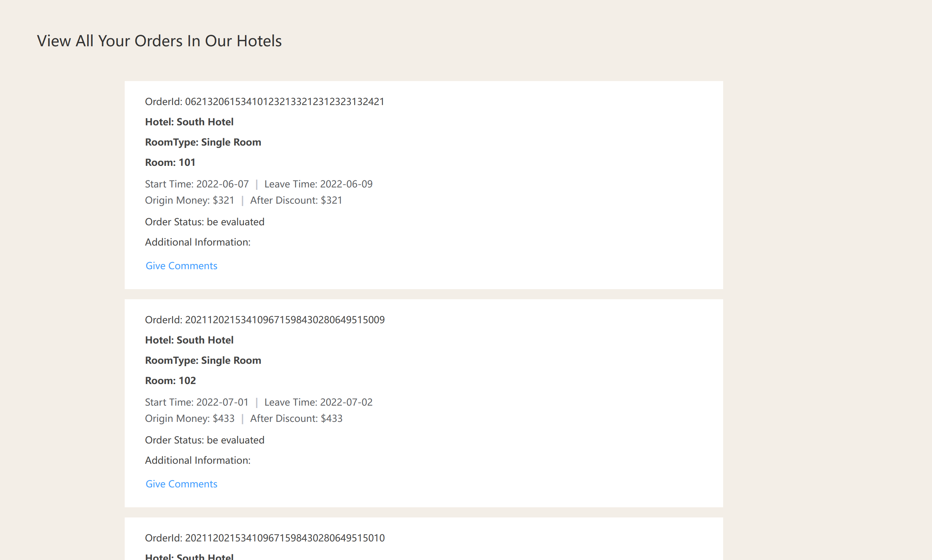Click 'Origin Money: $321'
Image resolution: width=932 pixels, height=560 pixels.
pos(190,200)
